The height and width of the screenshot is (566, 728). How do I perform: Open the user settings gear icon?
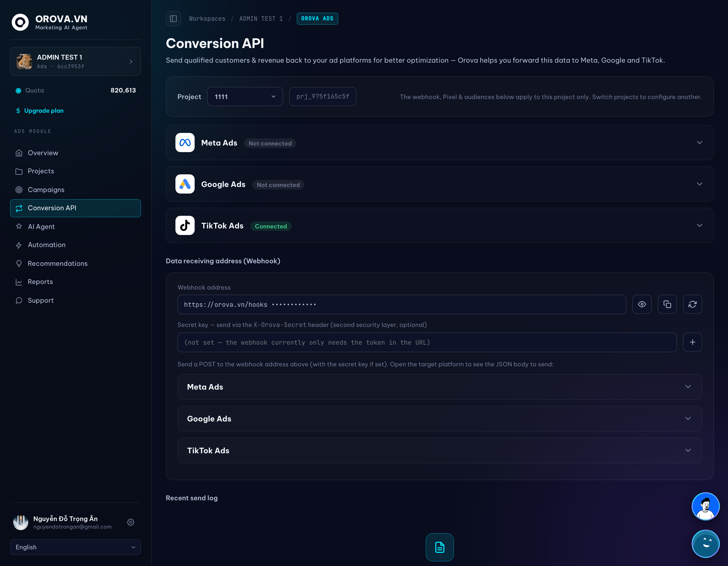pos(131,522)
